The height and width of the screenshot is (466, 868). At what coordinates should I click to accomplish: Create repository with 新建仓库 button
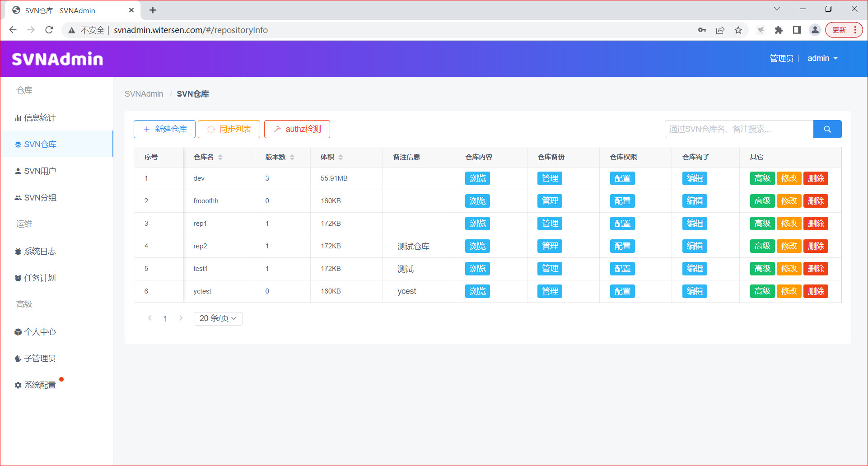[164, 129]
